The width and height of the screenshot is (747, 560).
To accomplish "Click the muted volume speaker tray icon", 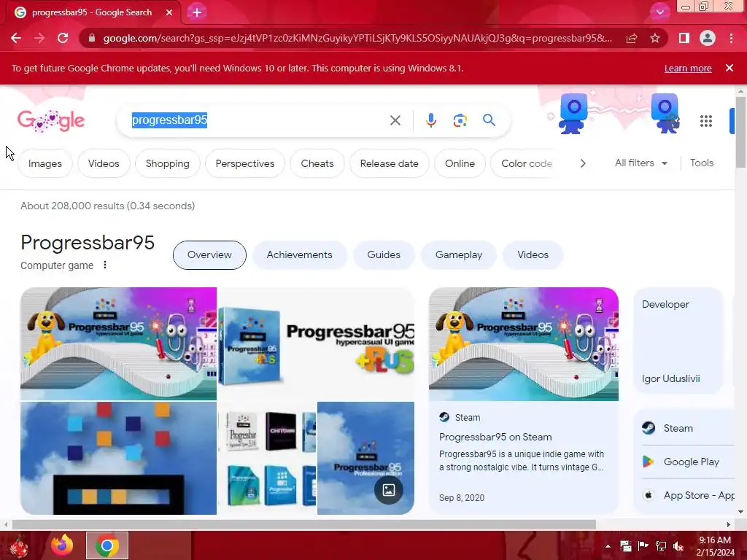I will point(678,546).
